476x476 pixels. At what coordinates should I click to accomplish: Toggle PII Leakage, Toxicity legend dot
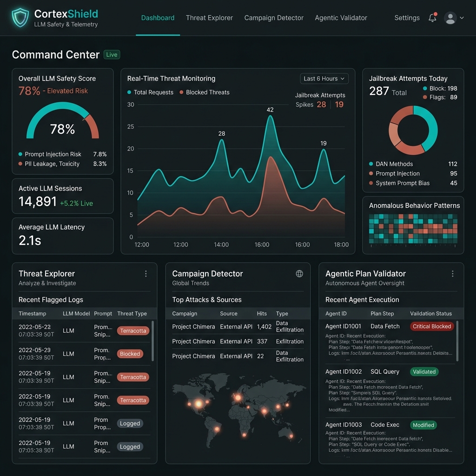(20, 164)
